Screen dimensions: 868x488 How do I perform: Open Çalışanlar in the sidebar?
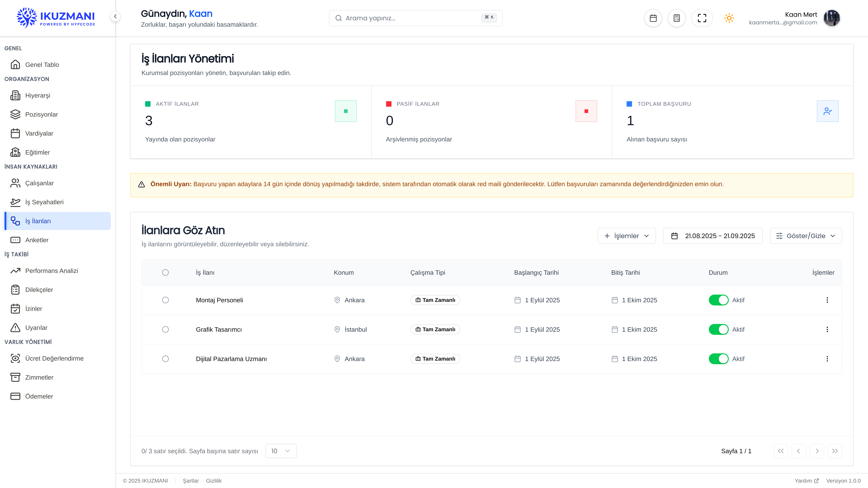coord(39,183)
